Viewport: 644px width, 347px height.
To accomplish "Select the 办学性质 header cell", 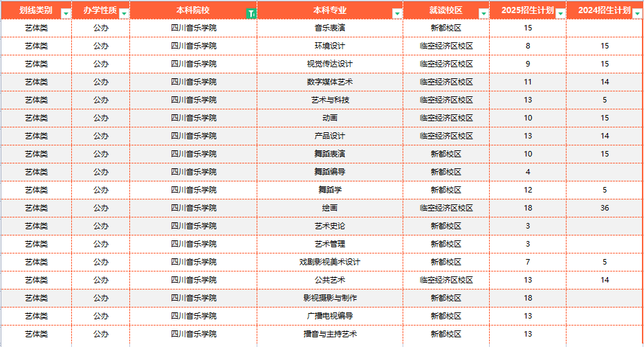I will (x=100, y=10).
